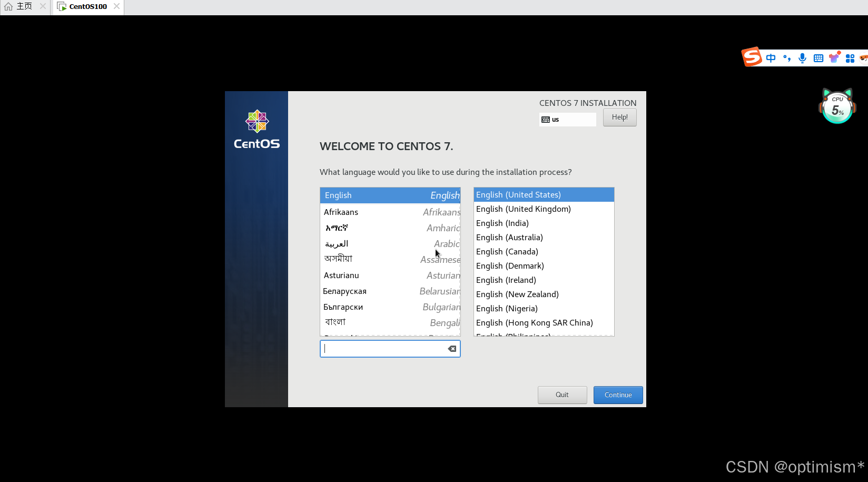Click the CPU usage floating widget

tap(837, 107)
